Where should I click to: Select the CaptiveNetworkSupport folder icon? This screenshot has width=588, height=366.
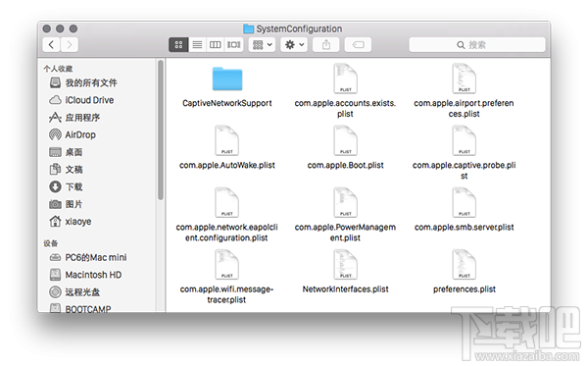point(227,78)
